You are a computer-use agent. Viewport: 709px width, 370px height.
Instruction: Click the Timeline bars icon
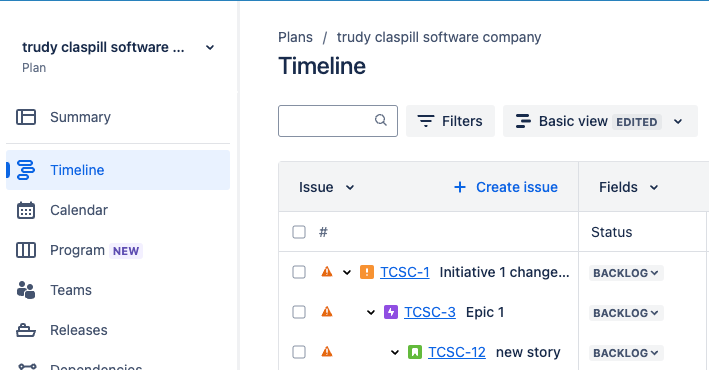tap(26, 170)
